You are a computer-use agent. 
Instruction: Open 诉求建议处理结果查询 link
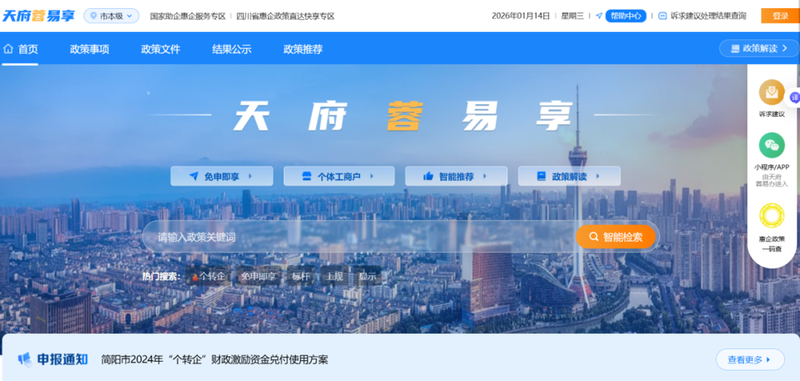coord(708,16)
